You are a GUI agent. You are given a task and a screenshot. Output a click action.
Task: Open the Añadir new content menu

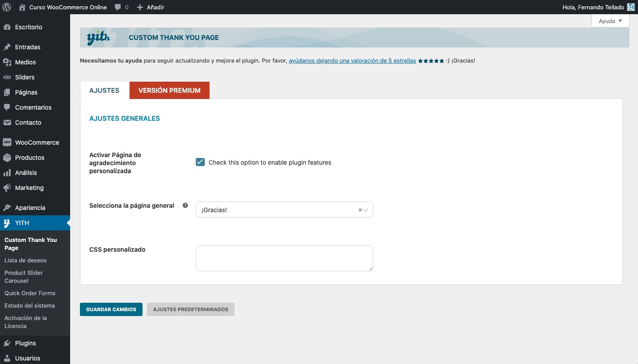[x=151, y=7]
